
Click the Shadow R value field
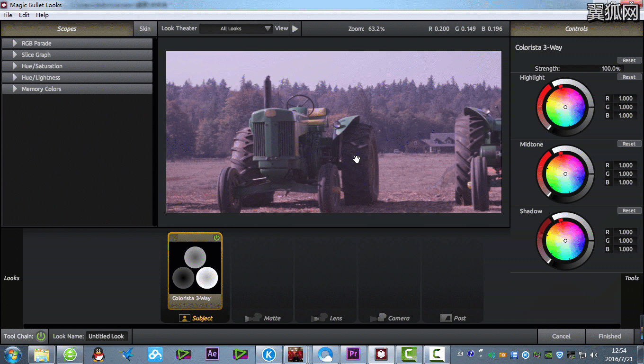point(625,232)
